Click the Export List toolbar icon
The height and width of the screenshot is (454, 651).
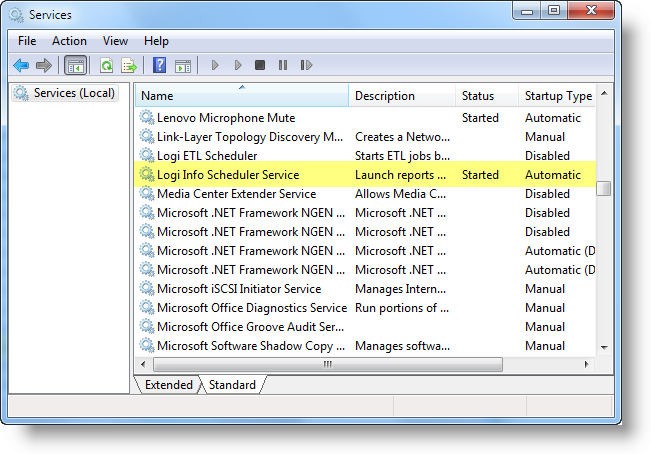(128, 66)
